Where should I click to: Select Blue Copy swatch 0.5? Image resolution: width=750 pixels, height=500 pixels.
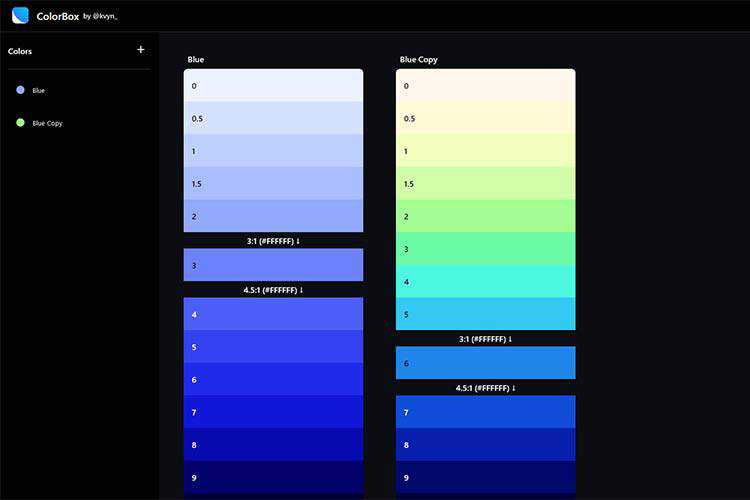[x=485, y=118]
